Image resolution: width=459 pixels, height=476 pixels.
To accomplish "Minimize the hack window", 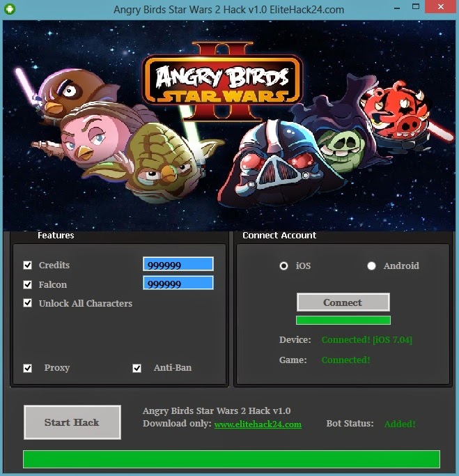I will tap(397, 7).
